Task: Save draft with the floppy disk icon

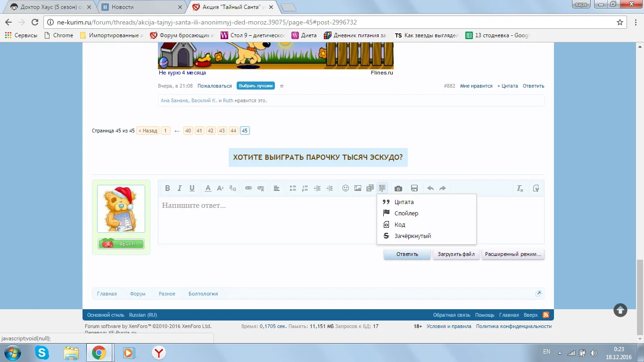Action: click(414, 188)
